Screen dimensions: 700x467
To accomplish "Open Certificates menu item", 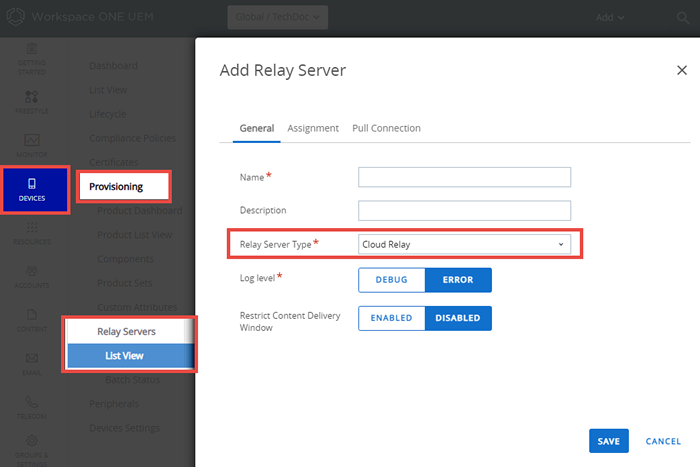I will pyautogui.click(x=114, y=163).
